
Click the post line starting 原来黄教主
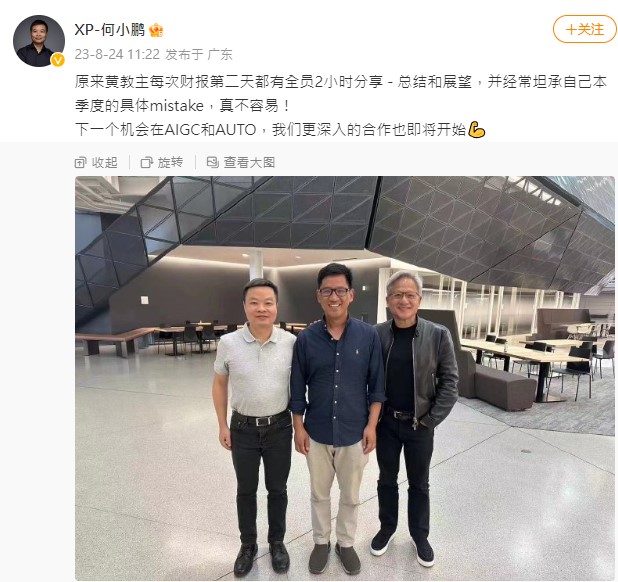(341, 82)
